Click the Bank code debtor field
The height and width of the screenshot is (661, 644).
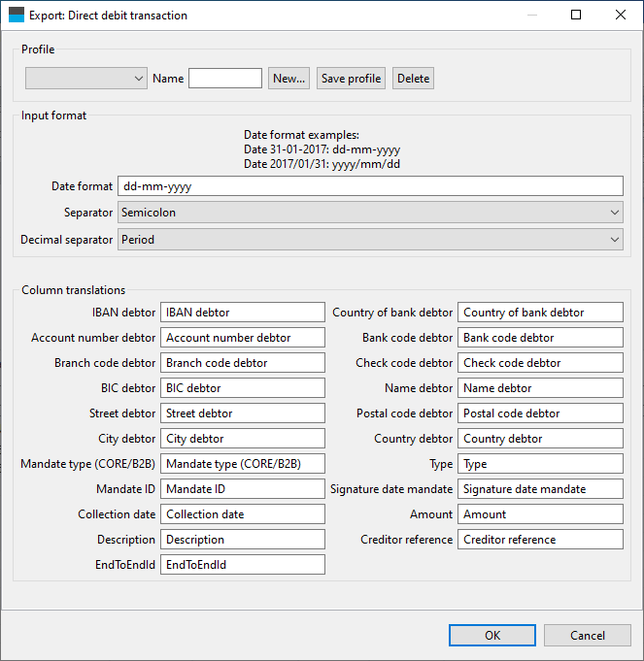(540, 338)
